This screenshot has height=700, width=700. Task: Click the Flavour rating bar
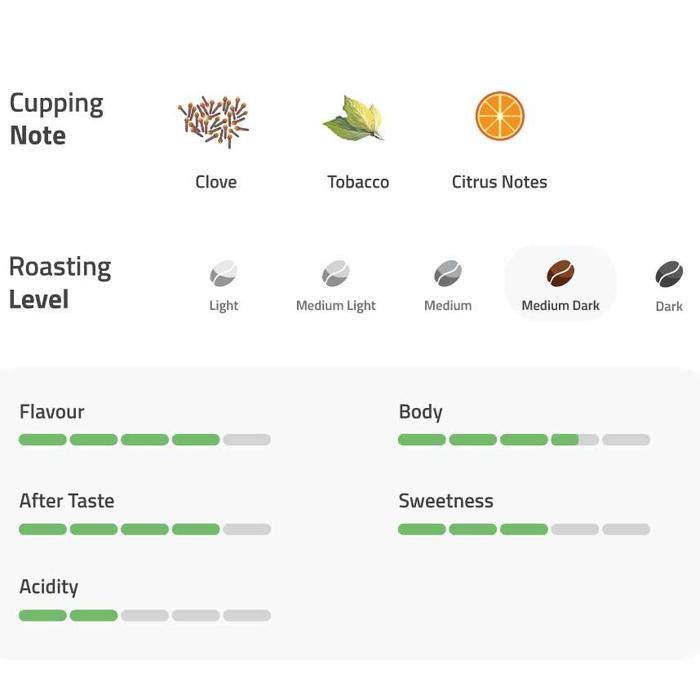click(x=145, y=440)
